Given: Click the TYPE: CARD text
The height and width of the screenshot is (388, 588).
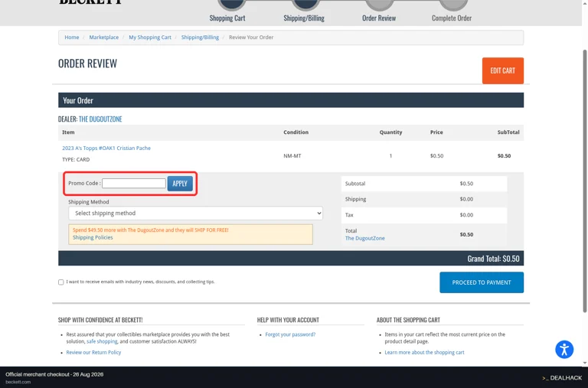Looking at the screenshot, I should [x=76, y=159].
